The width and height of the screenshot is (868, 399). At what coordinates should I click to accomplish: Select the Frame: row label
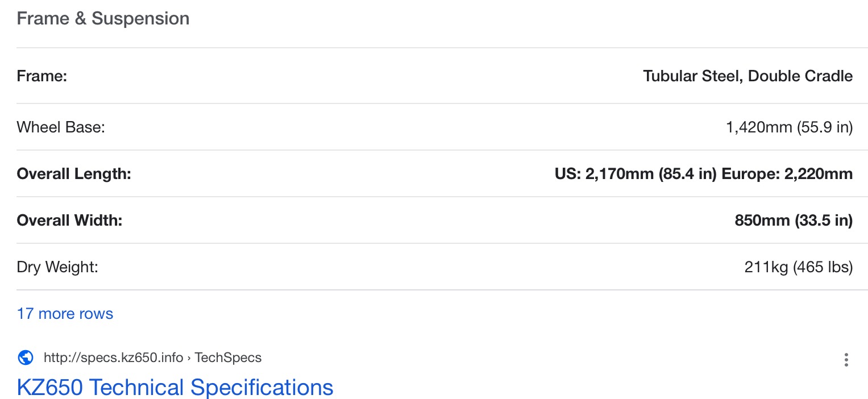pyautogui.click(x=42, y=76)
